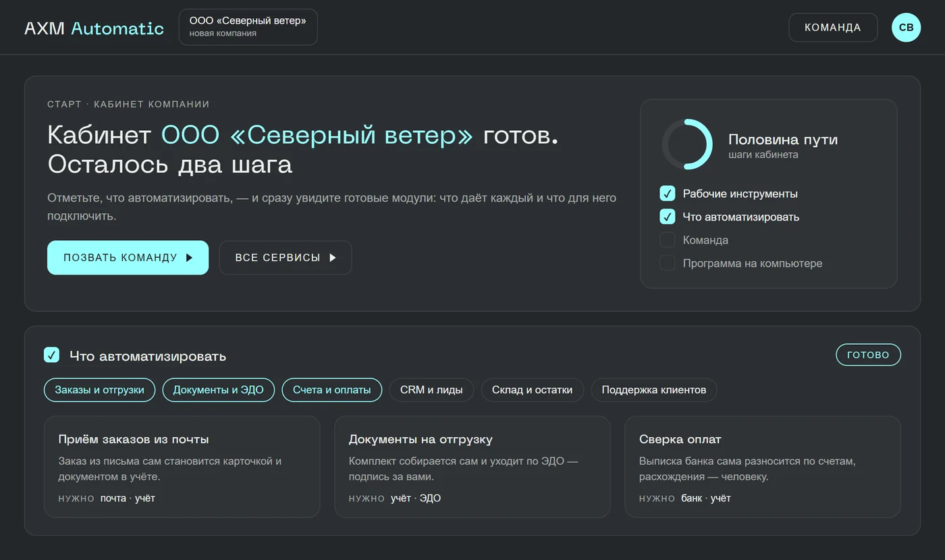
Task: Toggle Рабочие инструменты checkbox
Action: tap(667, 194)
